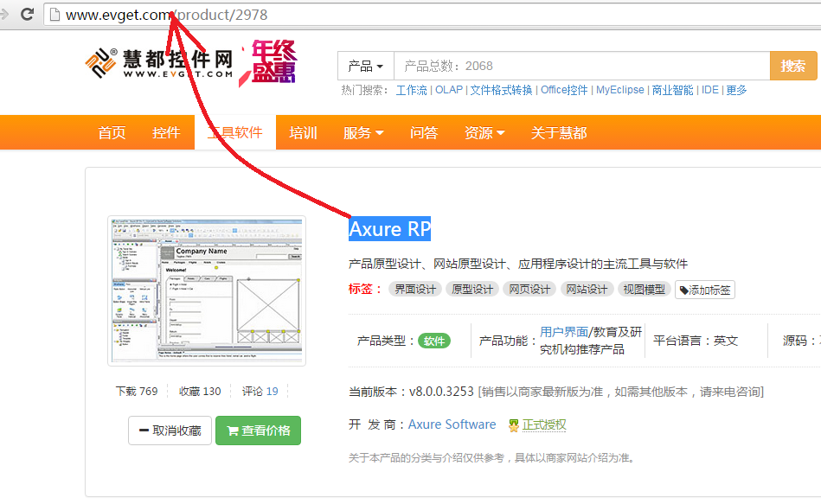Click 更多 for more hot searches
This screenshot has height=504, width=821.
[736, 90]
